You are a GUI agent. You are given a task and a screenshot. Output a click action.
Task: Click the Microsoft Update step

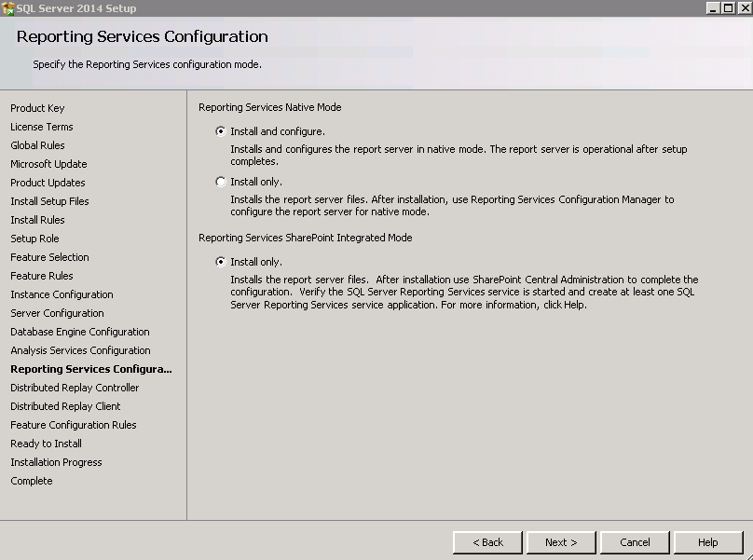click(x=49, y=164)
